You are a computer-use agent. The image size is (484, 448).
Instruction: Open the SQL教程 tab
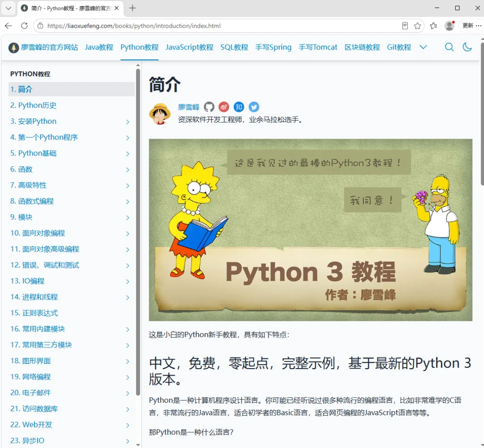pos(234,47)
